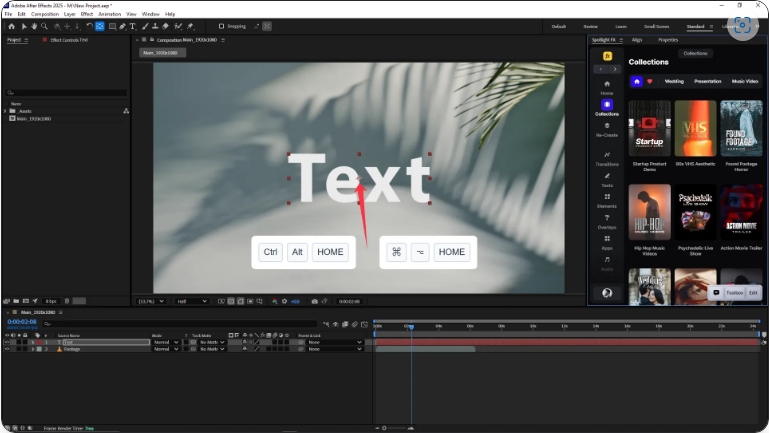
Task: Select the Rotation tool
Action: tap(89, 26)
